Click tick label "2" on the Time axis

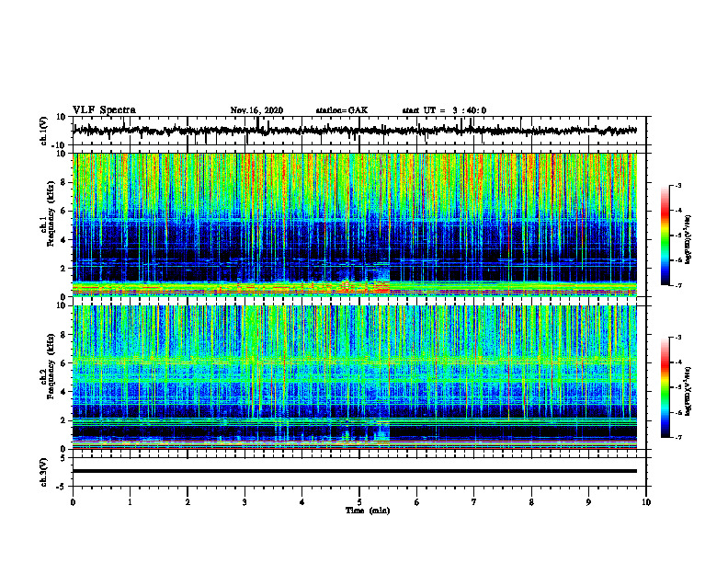click(188, 502)
